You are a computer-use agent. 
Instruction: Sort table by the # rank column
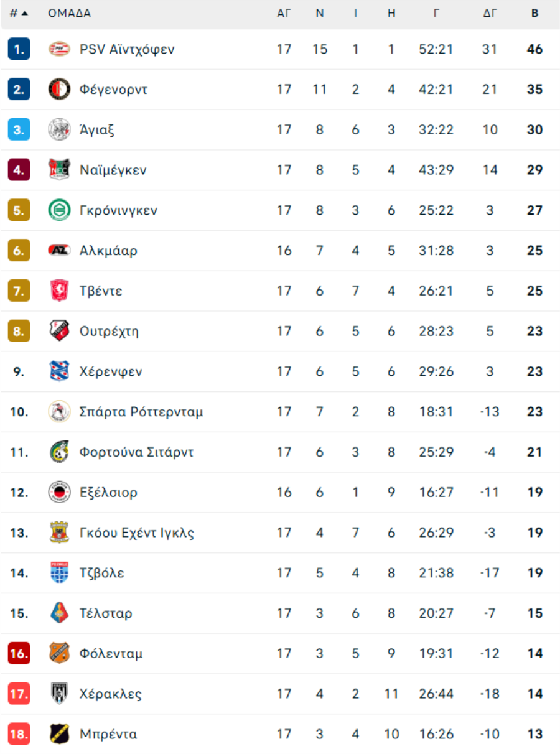19,13
